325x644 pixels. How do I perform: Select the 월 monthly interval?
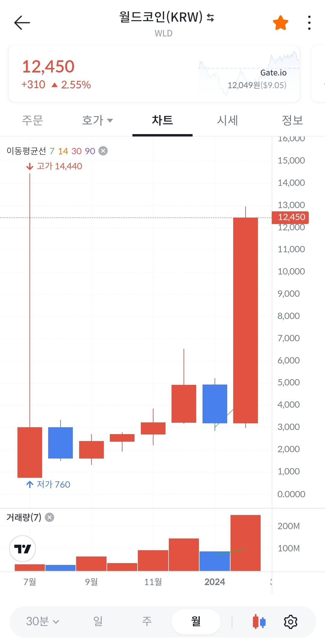pyautogui.click(x=196, y=621)
